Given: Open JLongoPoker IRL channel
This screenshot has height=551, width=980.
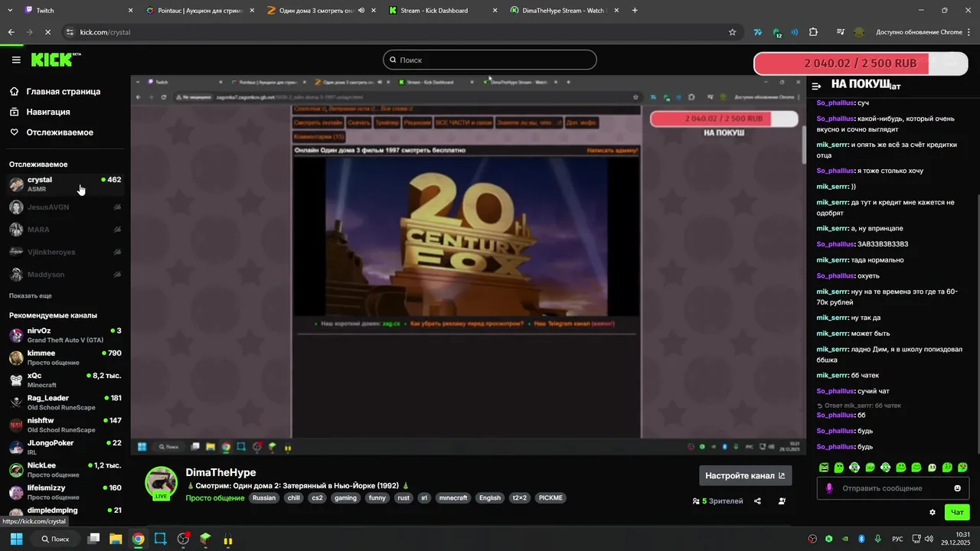Looking at the screenshot, I should click(65, 448).
